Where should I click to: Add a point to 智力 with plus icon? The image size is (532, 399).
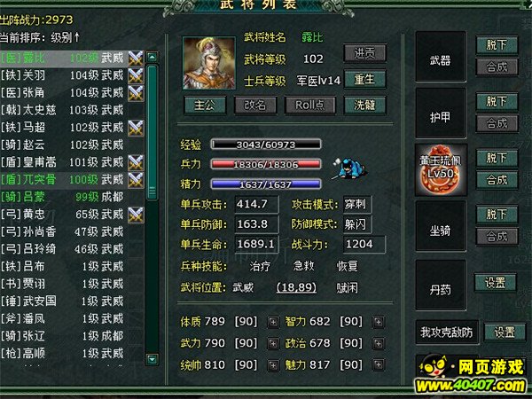point(379,322)
